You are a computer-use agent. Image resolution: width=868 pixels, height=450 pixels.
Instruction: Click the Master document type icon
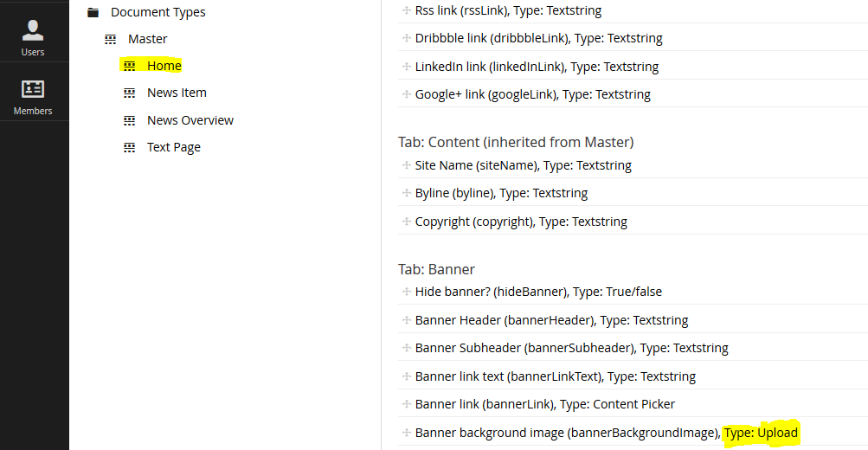(x=111, y=39)
